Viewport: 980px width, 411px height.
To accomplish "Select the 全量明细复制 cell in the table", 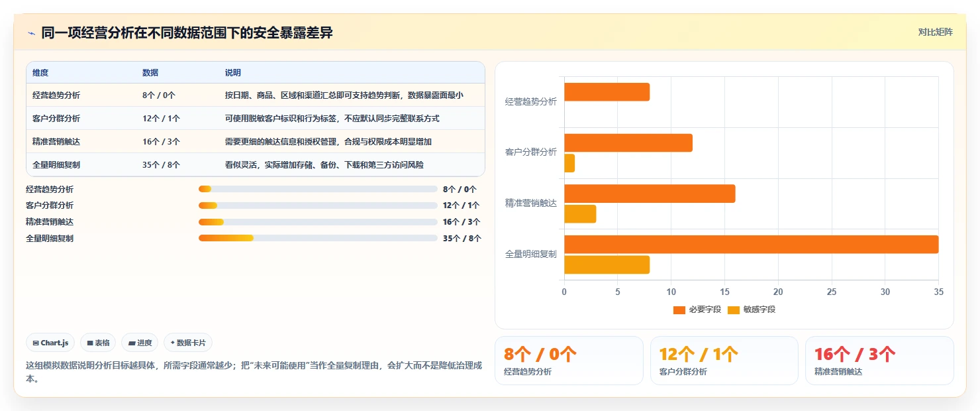I will (56, 165).
